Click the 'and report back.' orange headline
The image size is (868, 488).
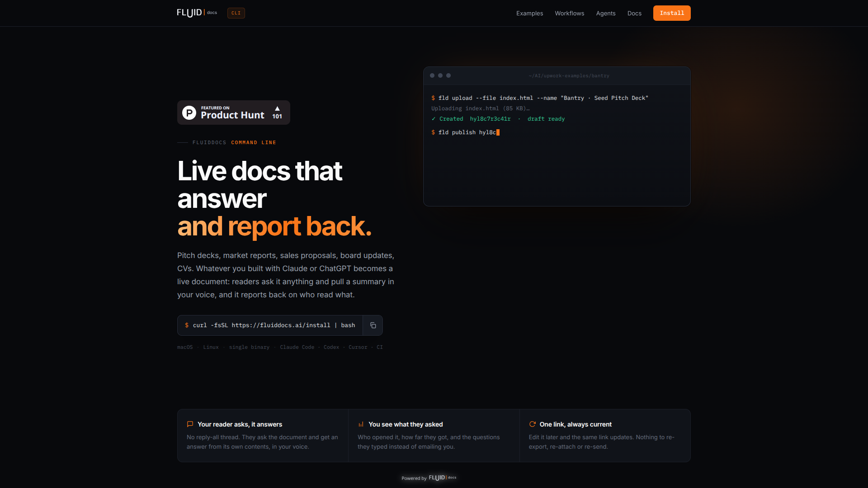(274, 226)
